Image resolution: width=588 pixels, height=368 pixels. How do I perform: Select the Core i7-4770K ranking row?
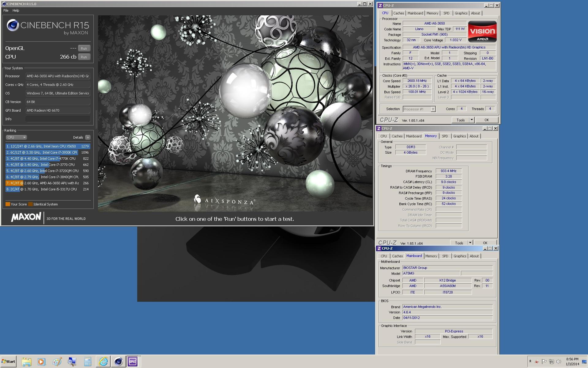click(x=48, y=159)
